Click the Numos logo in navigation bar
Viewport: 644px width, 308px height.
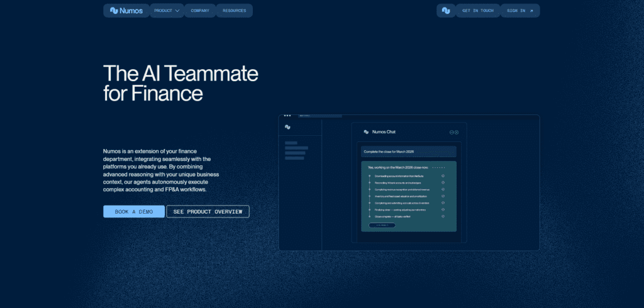pos(126,11)
